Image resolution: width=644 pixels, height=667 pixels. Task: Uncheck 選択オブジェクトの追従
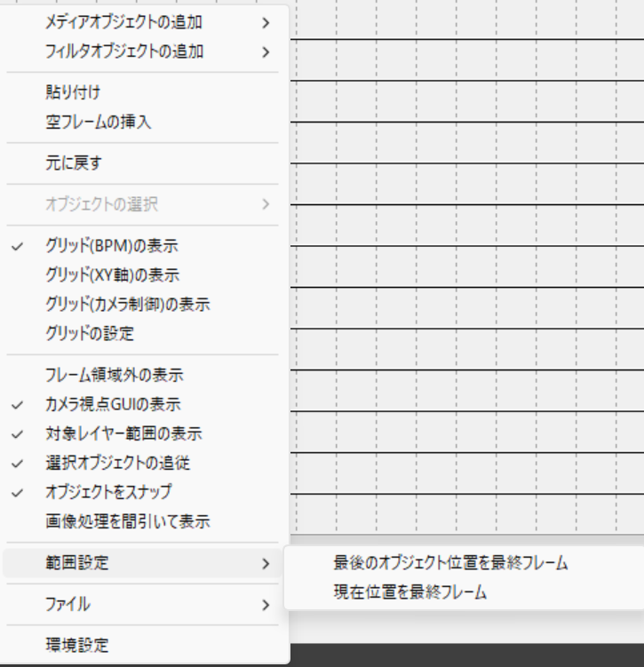117,463
